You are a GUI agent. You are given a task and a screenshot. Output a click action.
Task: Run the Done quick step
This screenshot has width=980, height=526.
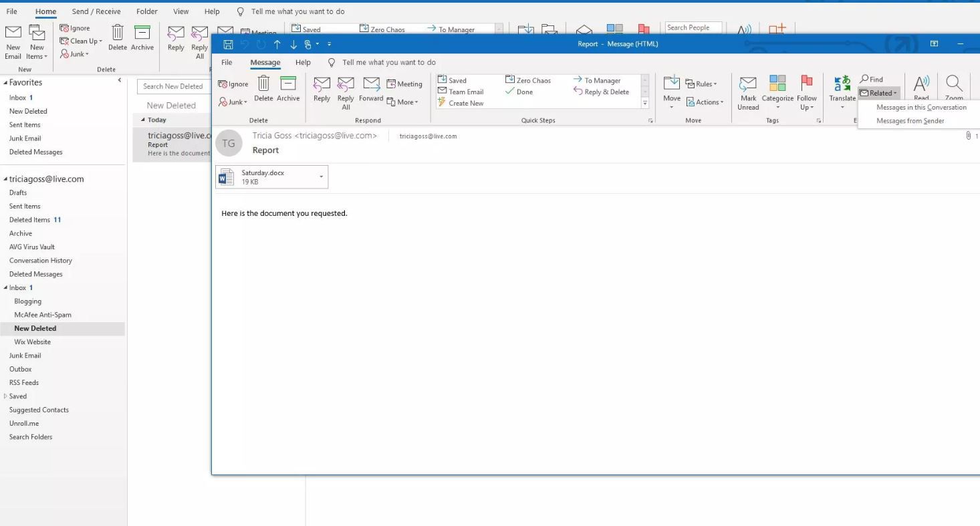tap(519, 92)
